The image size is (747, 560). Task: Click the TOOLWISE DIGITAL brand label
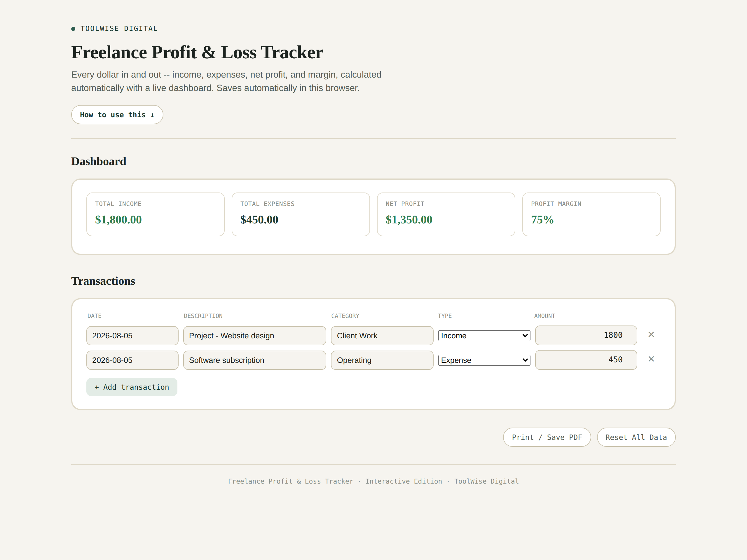pyautogui.click(x=119, y=29)
